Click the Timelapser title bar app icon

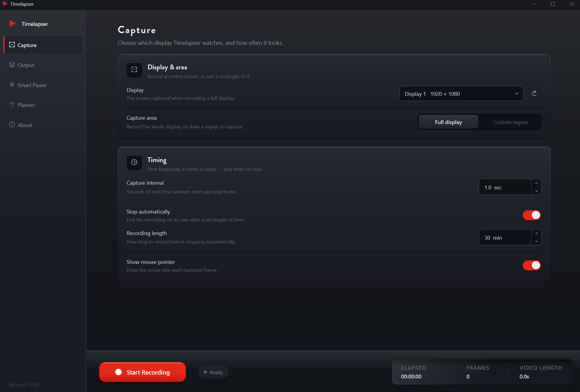[x=5, y=4]
